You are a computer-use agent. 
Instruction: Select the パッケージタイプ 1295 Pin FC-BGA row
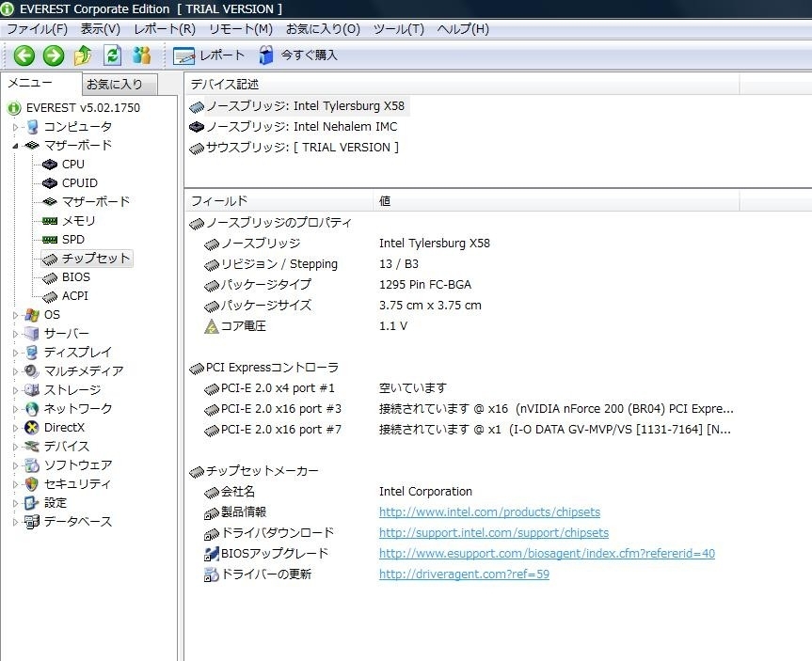338,285
